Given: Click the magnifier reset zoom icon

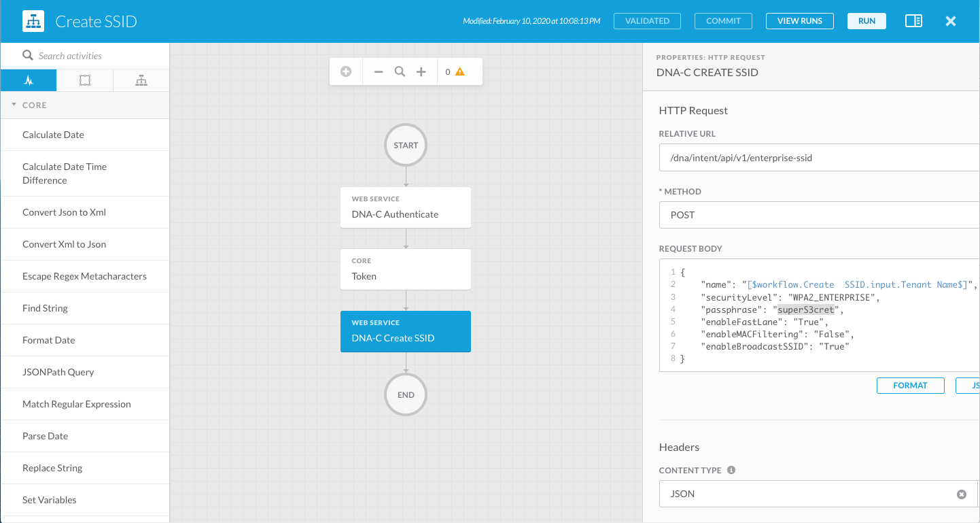Looking at the screenshot, I should 400,71.
